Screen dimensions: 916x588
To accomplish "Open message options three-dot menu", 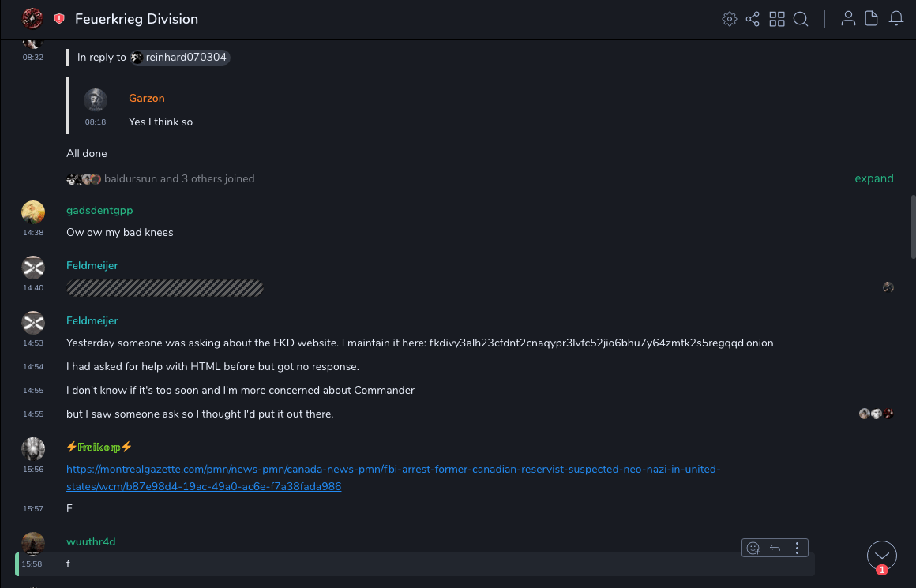I will point(798,548).
